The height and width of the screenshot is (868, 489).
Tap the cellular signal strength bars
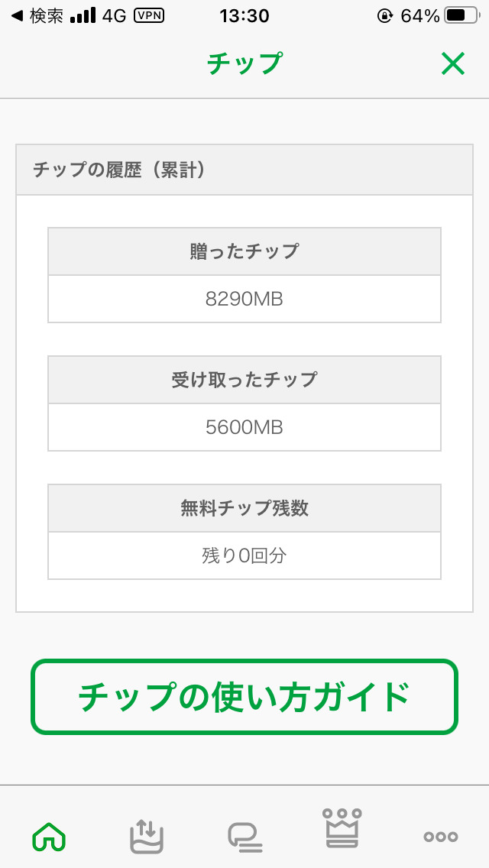83,16
